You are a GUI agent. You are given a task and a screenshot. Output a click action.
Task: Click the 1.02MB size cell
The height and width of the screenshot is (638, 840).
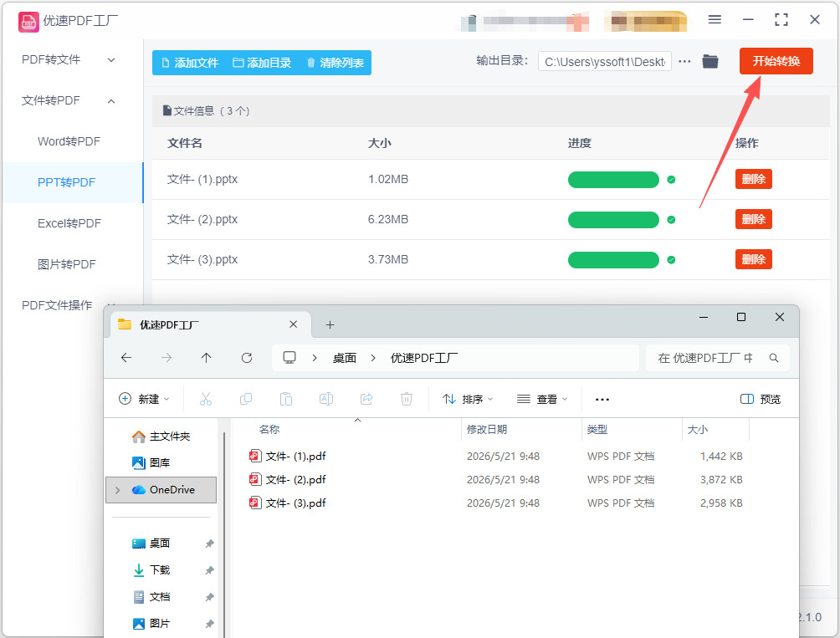(388, 179)
